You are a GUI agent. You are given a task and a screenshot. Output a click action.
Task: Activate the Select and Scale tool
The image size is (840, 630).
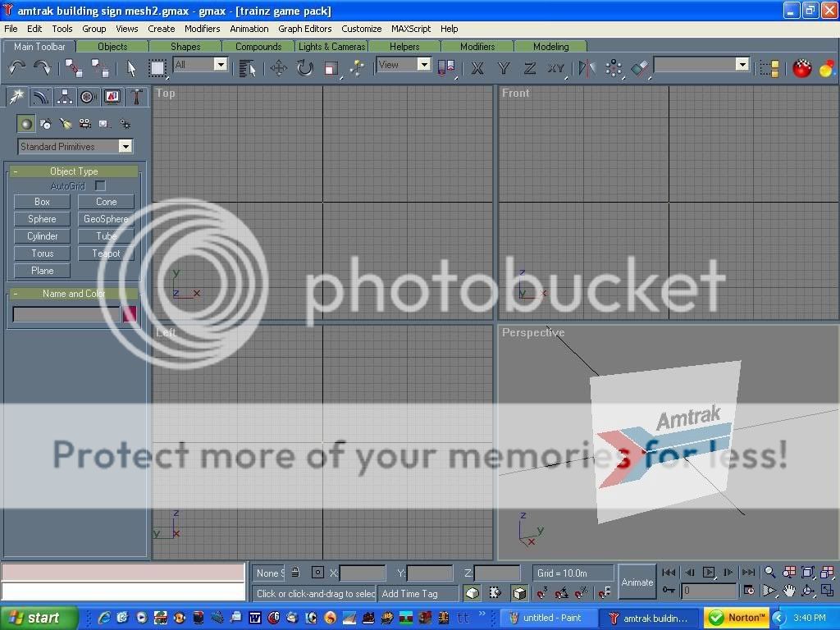tap(331, 68)
